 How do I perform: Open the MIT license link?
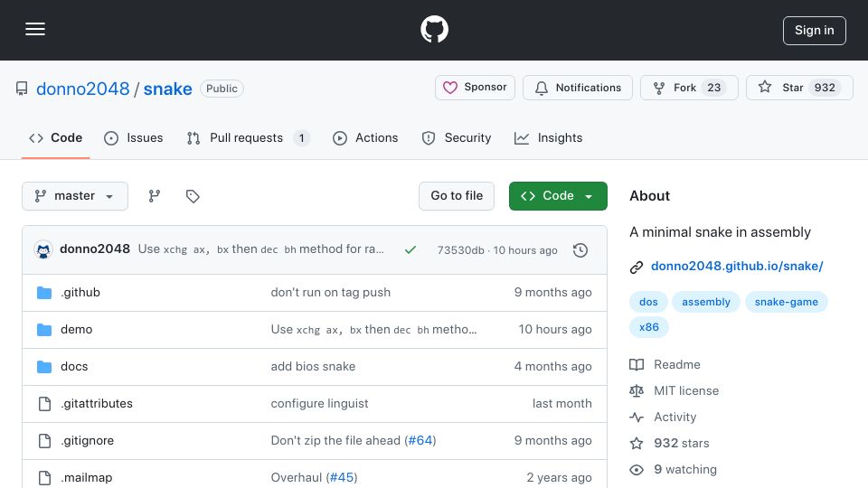[675, 390]
